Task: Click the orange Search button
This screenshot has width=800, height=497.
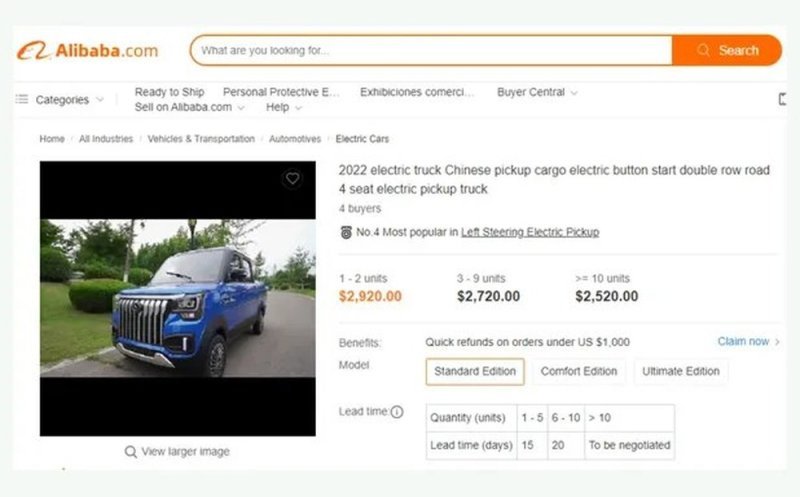Action: pos(727,50)
